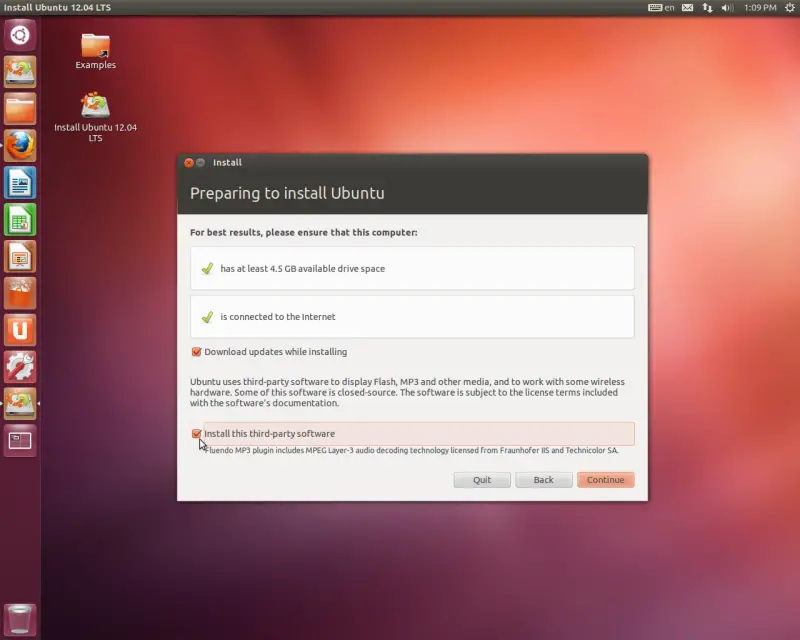Open messaging envelope indicator
The width and height of the screenshot is (800, 640).
[688, 8]
